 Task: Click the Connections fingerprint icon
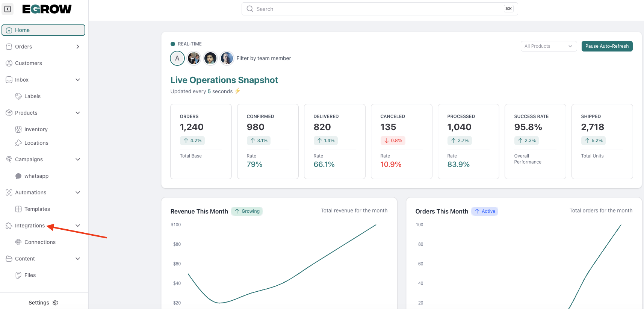click(18, 242)
